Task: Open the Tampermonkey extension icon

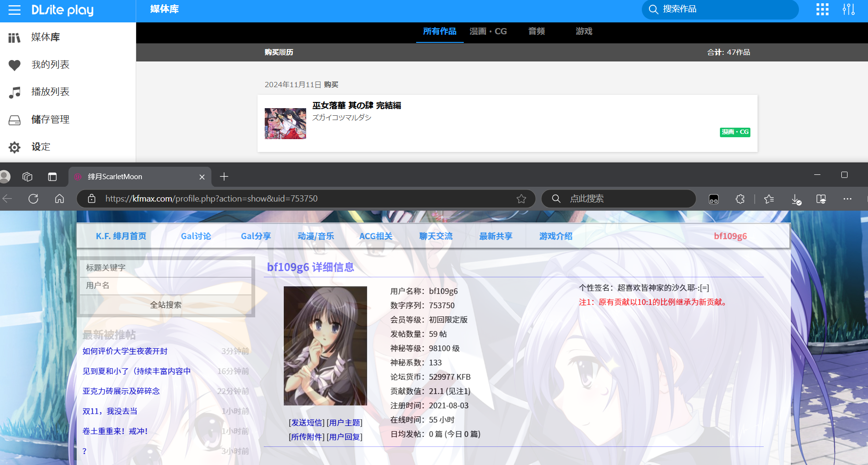Action: (713, 199)
